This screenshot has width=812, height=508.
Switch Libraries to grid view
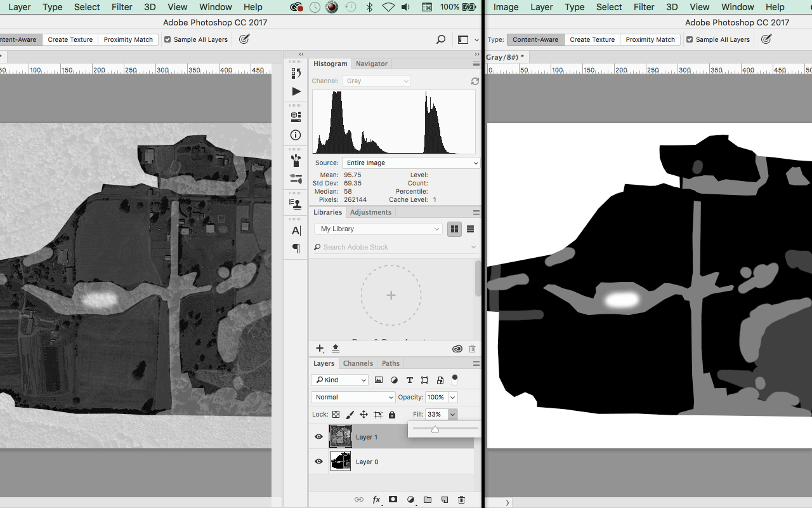(454, 229)
